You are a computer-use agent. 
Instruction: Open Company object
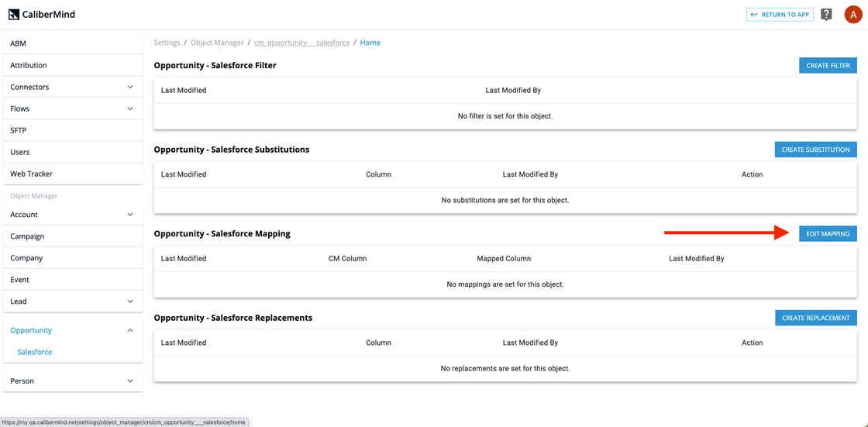(73, 258)
